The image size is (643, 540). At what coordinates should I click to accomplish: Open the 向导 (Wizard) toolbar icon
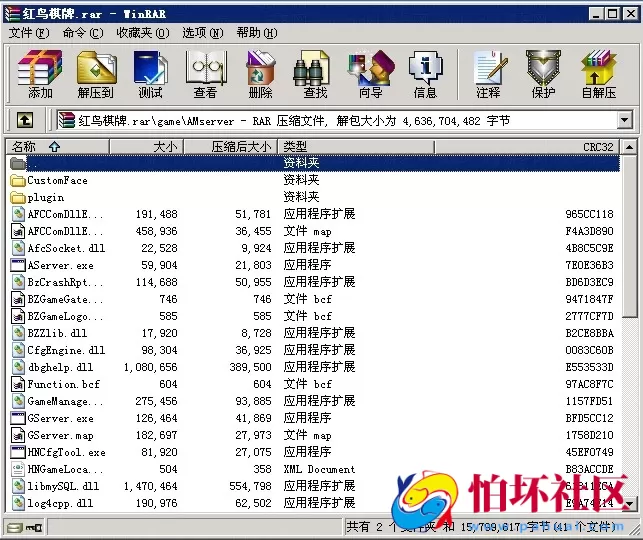[371, 75]
